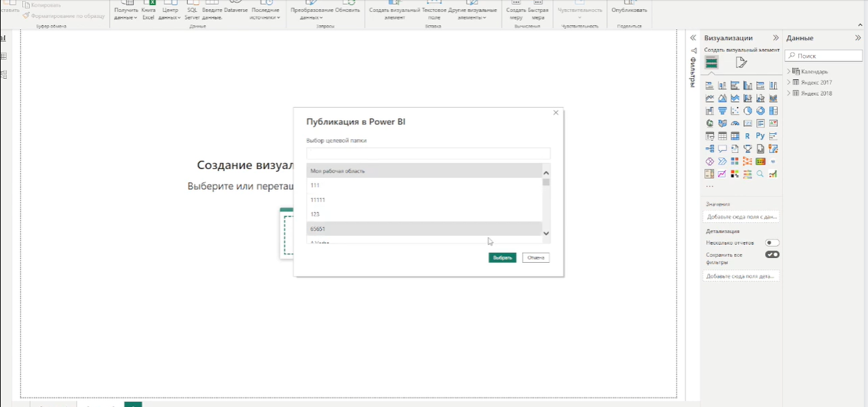Viewport: 868px width, 407px height.
Task: Select the pie chart visualization icon
Action: click(x=748, y=110)
